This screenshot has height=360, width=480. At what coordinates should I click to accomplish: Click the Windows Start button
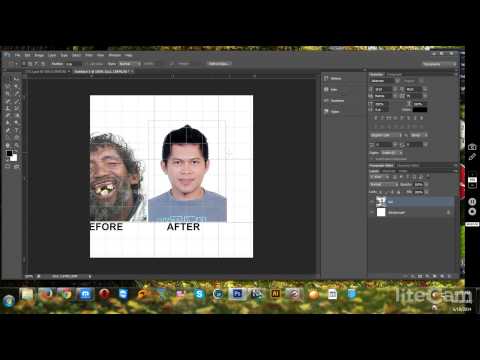[x=9, y=300]
